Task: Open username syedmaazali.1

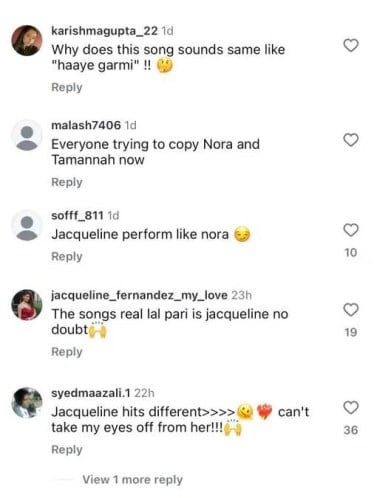Action: pyautogui.click(x=91, y=393)
